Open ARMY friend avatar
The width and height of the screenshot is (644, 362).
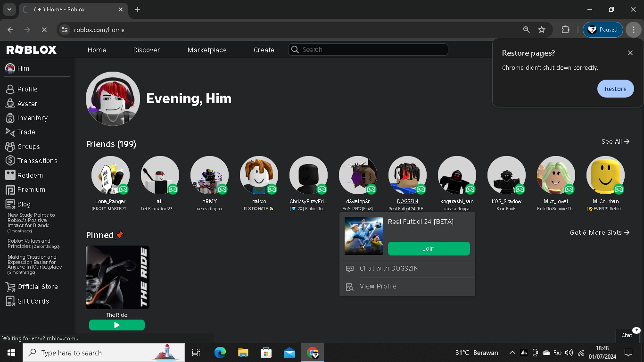pyautogui.click(x=209, y=175)
